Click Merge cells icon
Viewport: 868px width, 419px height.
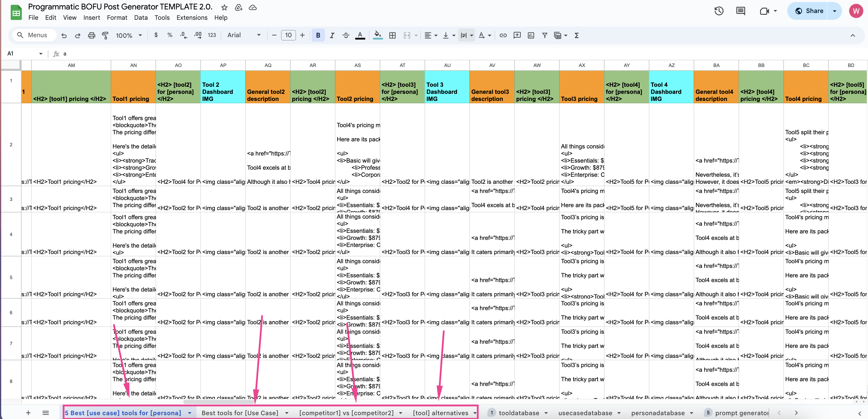pos(407,35)
